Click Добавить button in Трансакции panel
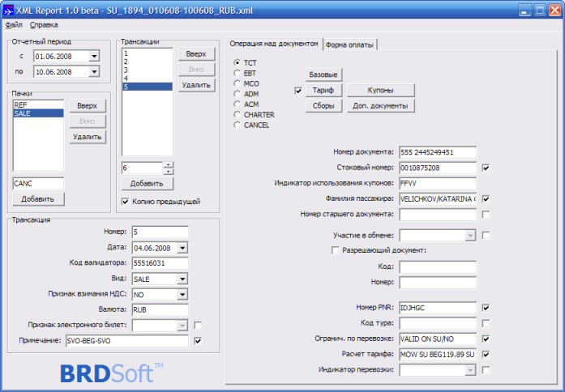 tap(147, 183)
